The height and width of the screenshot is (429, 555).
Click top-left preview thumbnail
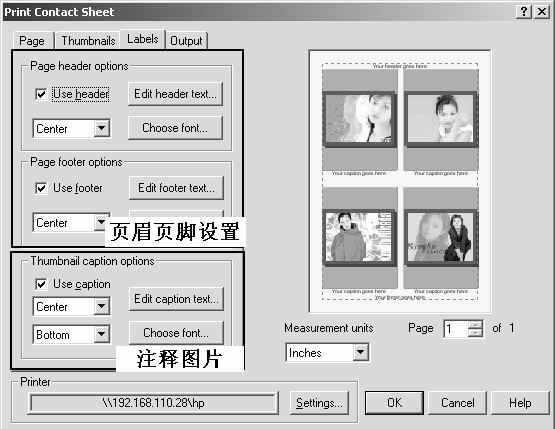coord(360,119)
